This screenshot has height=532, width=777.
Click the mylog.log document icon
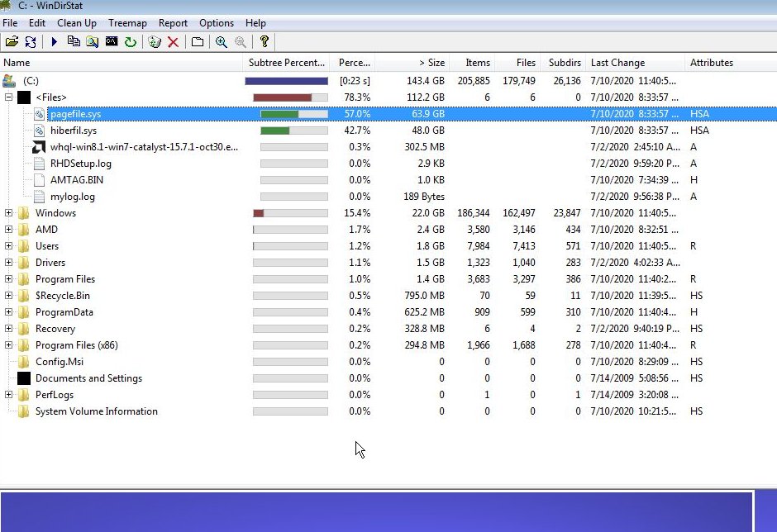[x=39, y=197]
